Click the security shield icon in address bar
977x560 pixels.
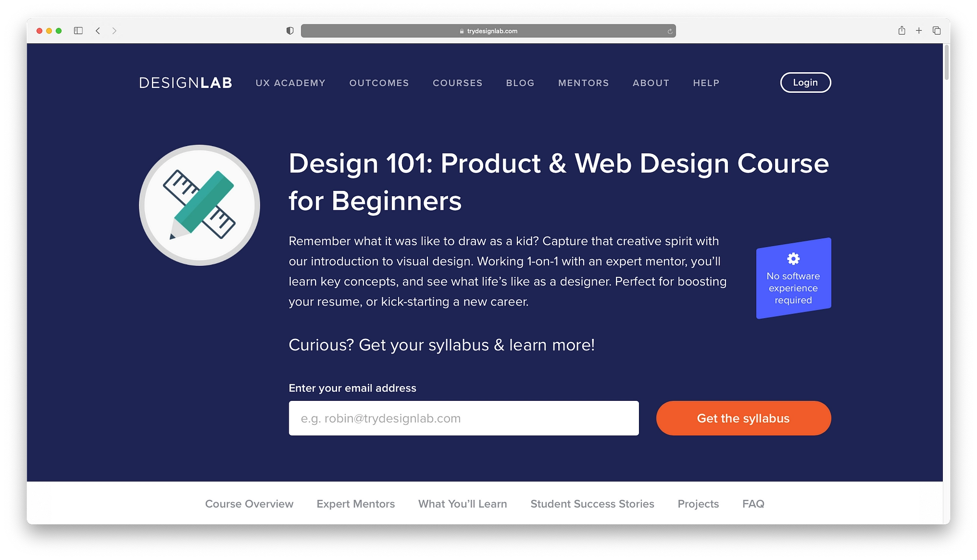(289, 31)
